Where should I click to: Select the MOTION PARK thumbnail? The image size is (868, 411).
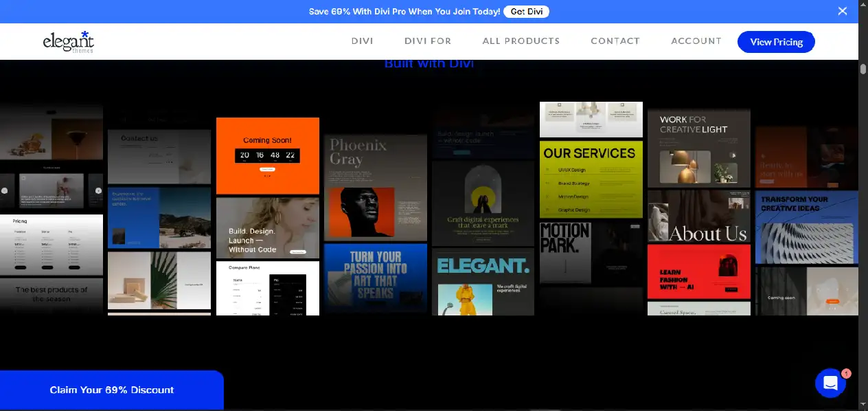point(591,252)
